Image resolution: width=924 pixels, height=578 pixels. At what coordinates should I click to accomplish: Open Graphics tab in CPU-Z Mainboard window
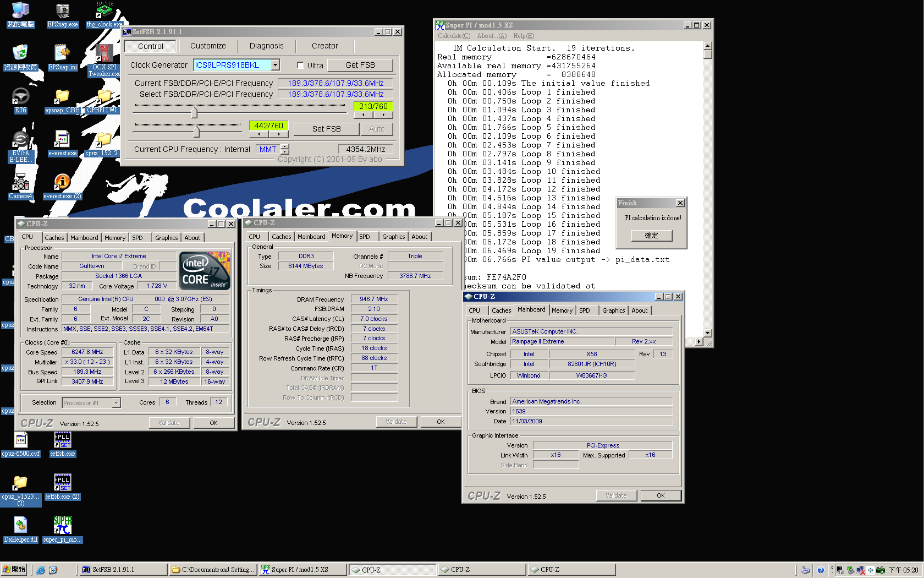(613, 310)
